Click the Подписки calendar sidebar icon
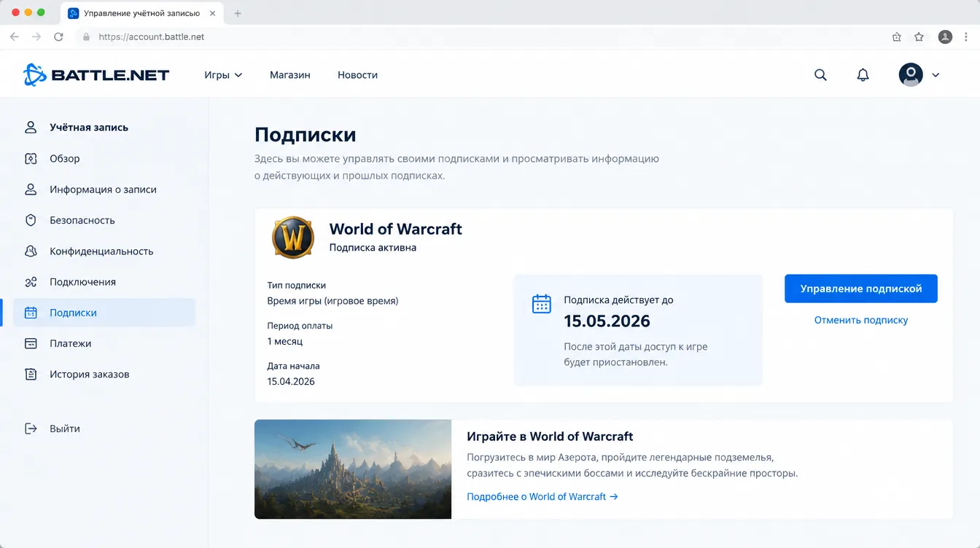The height and width of the screenshot is (548, 980). point(31,313)
